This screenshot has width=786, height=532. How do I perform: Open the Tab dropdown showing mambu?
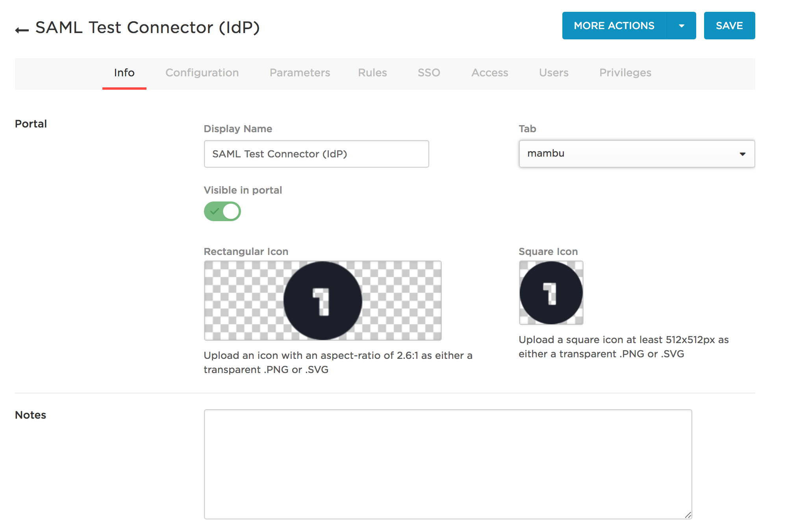tap(636, 154)
